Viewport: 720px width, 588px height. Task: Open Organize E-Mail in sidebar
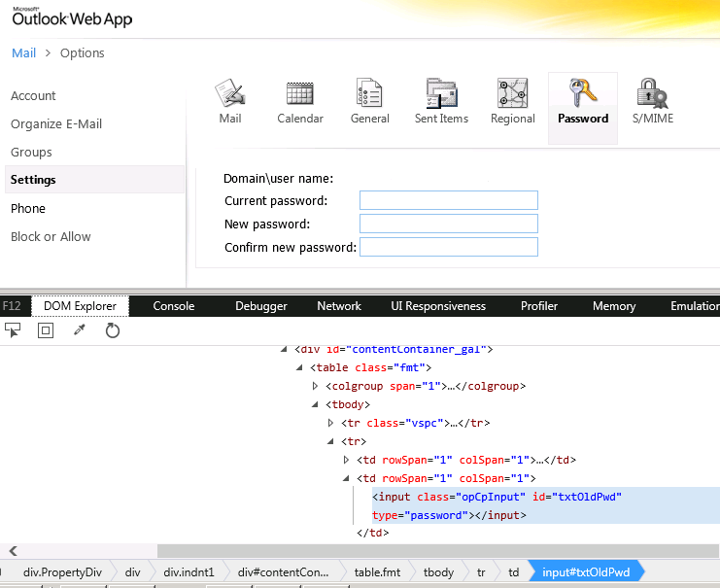56,124
